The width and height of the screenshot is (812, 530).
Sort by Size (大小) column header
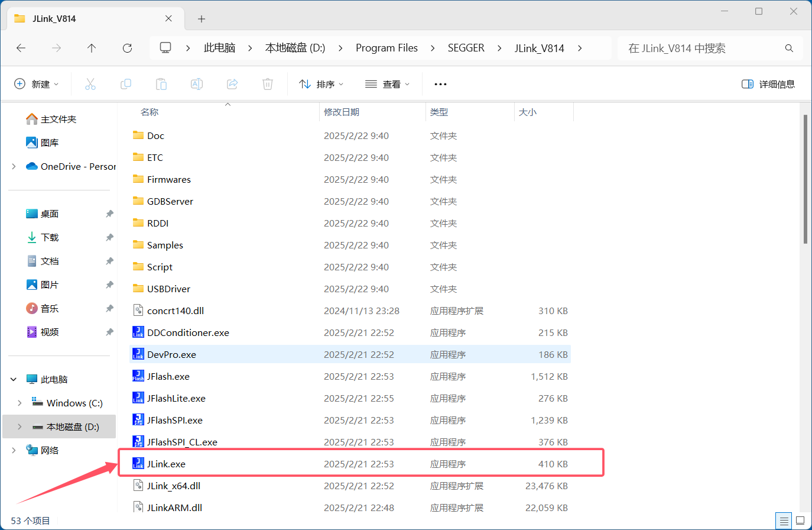[528, 112]
